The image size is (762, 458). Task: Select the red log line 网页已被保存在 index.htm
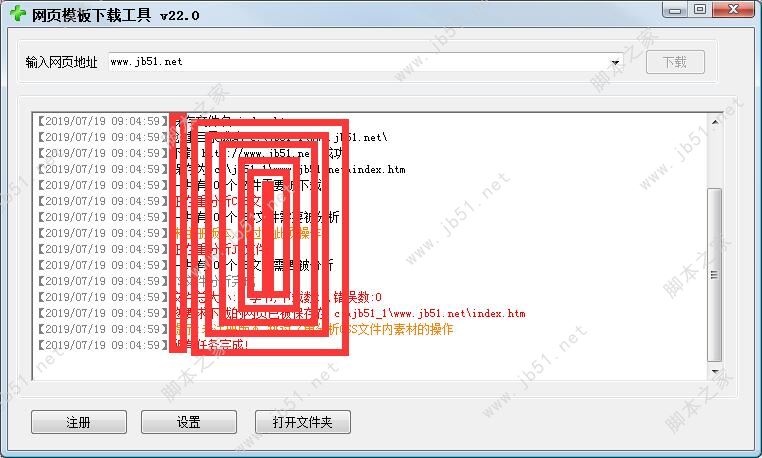(281, 313)
